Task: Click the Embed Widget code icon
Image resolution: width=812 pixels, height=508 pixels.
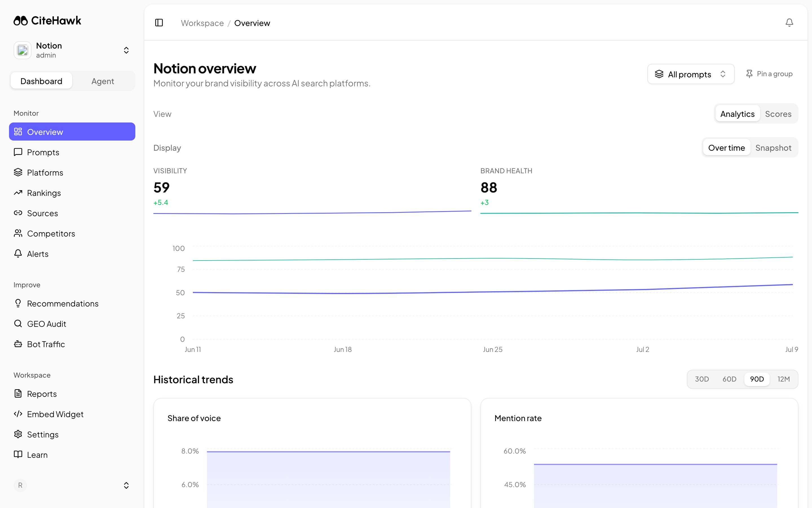Action: click(x=18, y=414)
